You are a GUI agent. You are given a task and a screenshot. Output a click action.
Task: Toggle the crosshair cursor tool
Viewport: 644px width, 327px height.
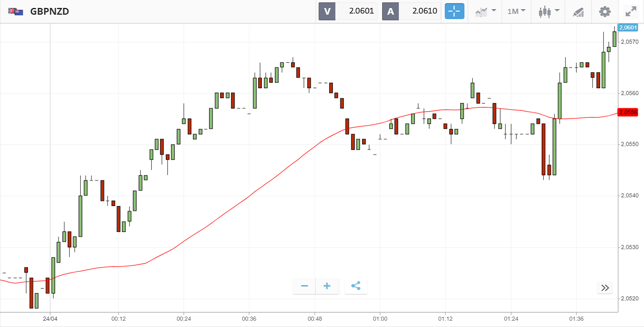(454, 11)
